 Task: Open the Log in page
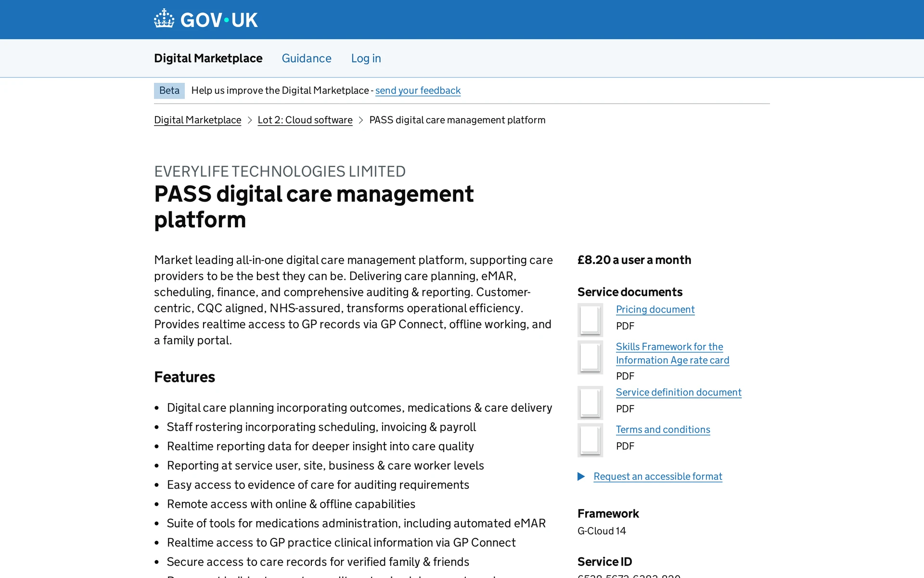(x=366, y=58)
